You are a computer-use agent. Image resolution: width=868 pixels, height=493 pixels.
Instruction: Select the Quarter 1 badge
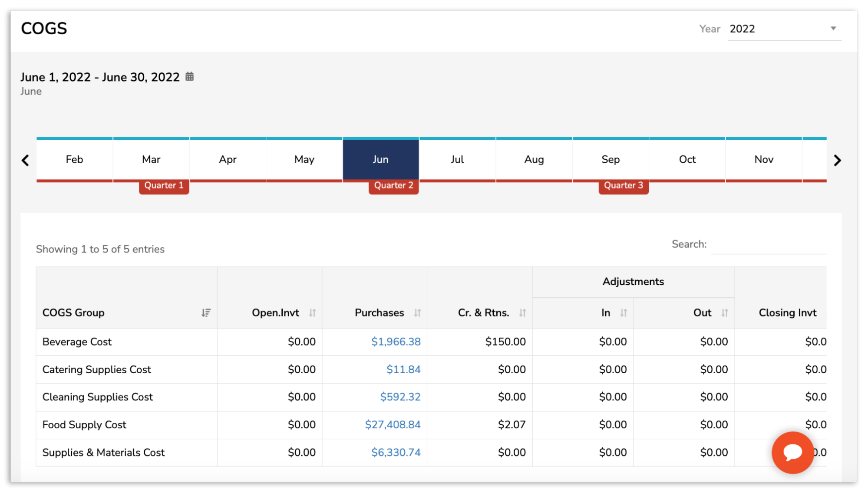pyautogui.click(x=164, y=185)
